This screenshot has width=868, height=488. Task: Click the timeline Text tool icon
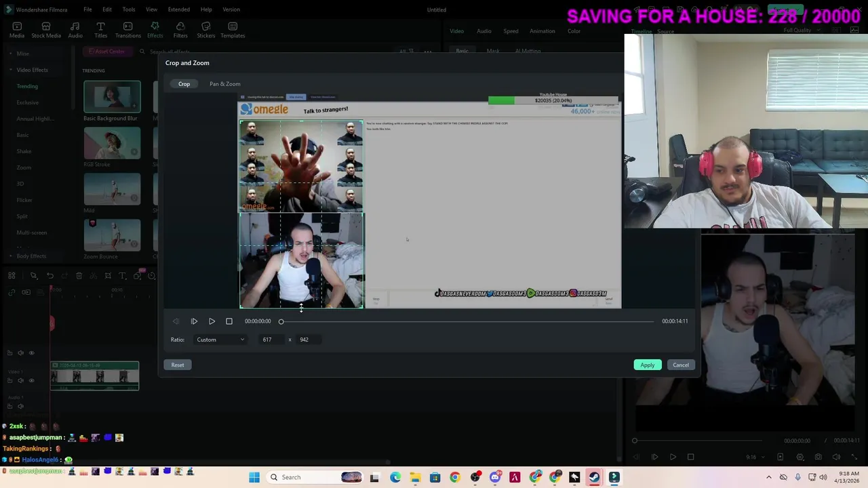point(122,276)
